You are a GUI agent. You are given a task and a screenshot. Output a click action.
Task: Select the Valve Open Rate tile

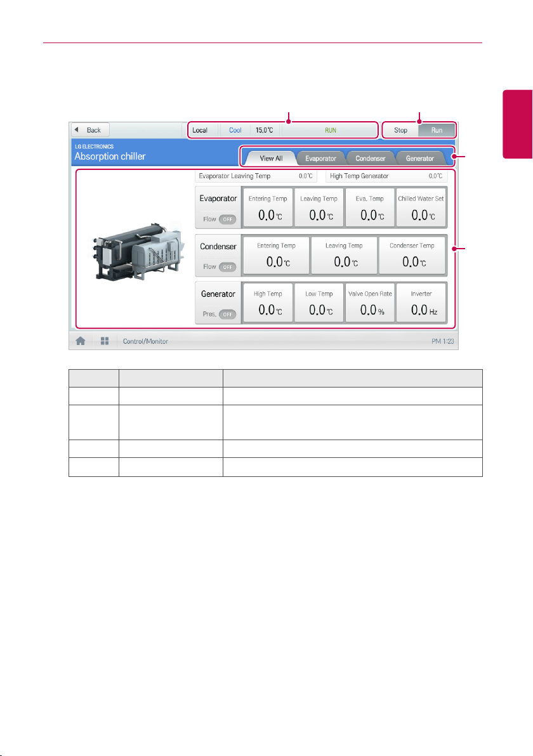pos(370,303)
